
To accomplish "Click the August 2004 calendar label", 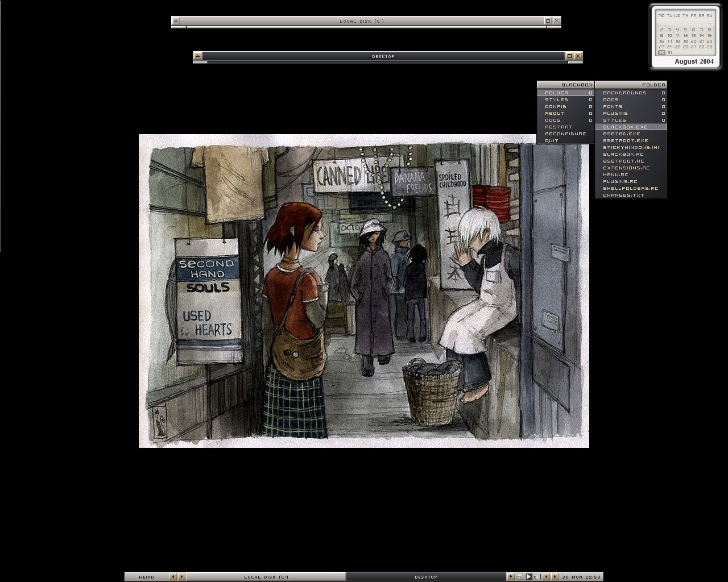I will (x=694, y=61).
